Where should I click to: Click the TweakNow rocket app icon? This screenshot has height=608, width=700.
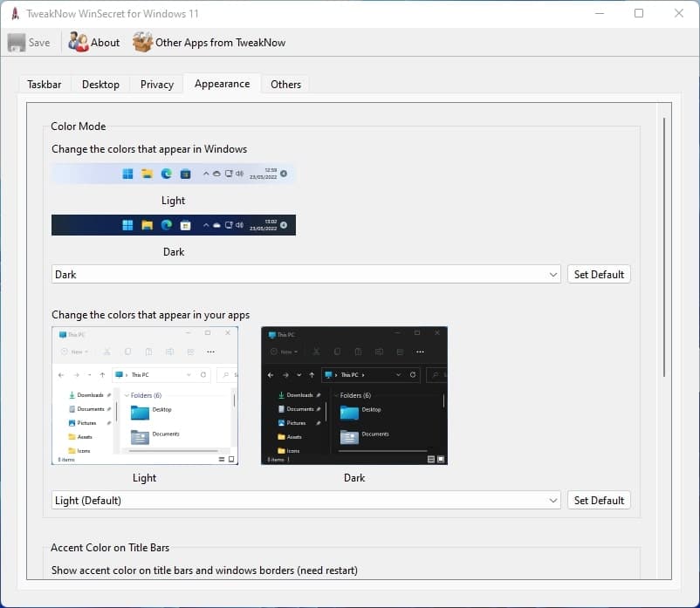point(14,13)
